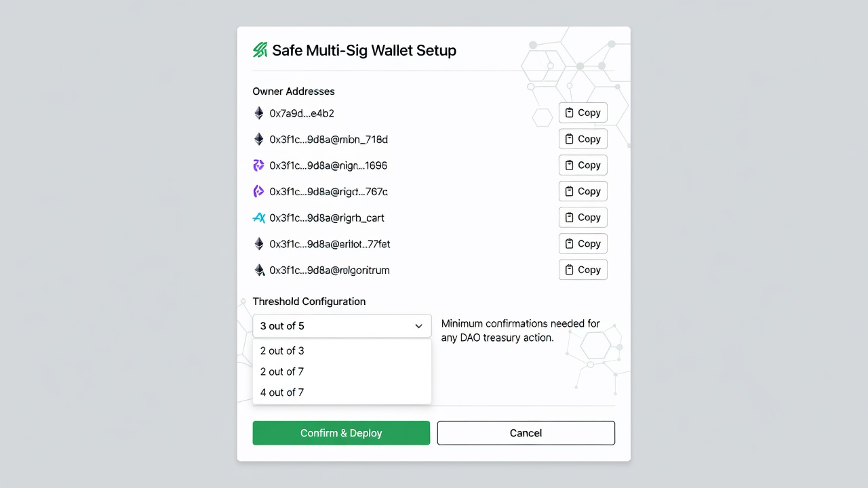Click the purple icon beside the nign...1696 address
The width and height of the screenshot is (868, 488).
point(258,165)
